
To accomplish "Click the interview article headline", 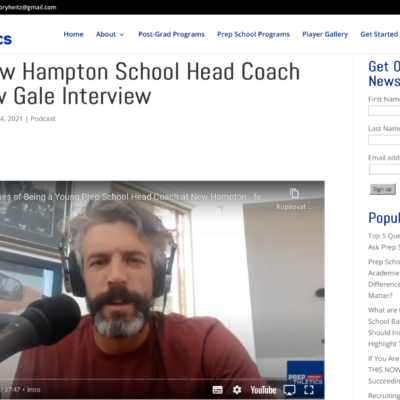I will click(150, 84).
